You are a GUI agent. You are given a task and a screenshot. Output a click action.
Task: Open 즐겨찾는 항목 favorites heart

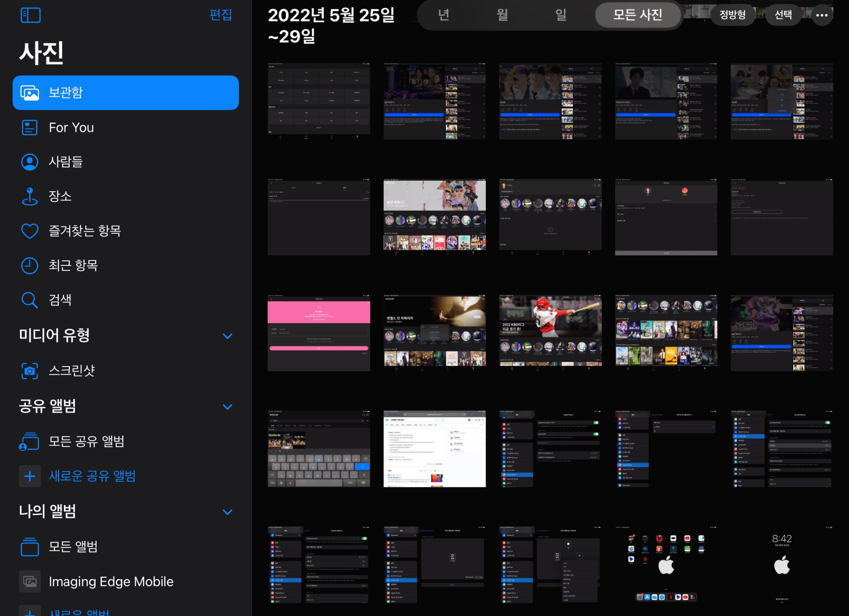tap(84, 231)
